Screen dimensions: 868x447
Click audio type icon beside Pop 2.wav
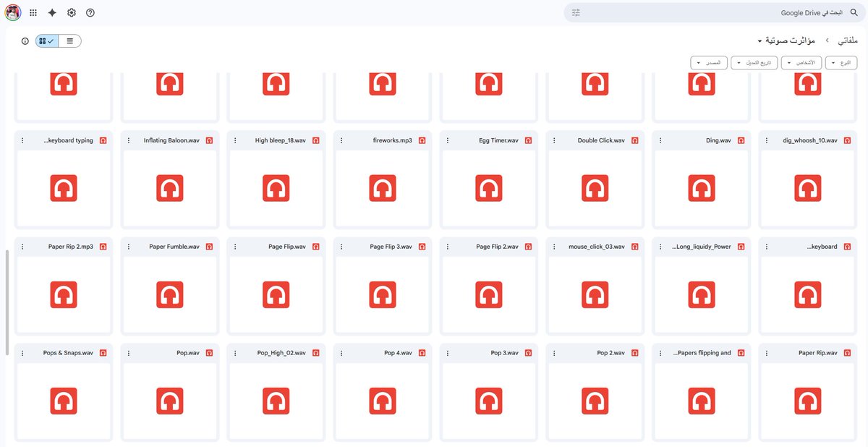pos(634,353)
